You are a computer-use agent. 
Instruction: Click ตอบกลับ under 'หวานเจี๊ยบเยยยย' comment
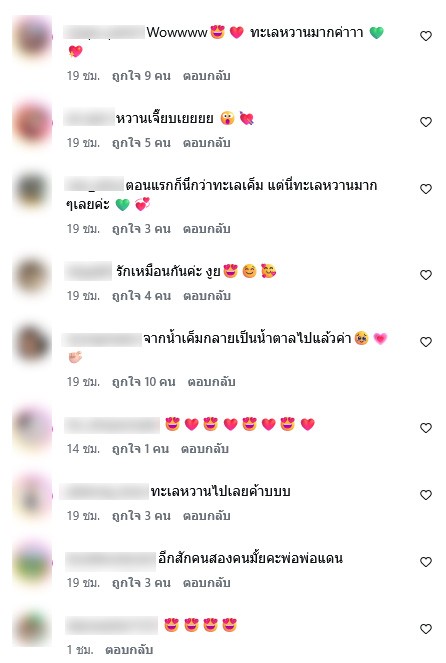pyautogui.click(x=207, y=143)
